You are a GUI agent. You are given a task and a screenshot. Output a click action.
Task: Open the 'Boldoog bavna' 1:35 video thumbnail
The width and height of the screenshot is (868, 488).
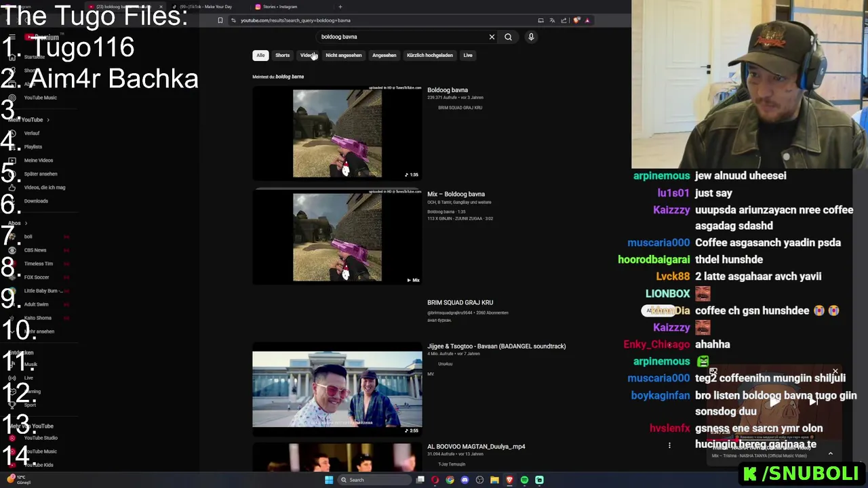click(x=337, y=134)
